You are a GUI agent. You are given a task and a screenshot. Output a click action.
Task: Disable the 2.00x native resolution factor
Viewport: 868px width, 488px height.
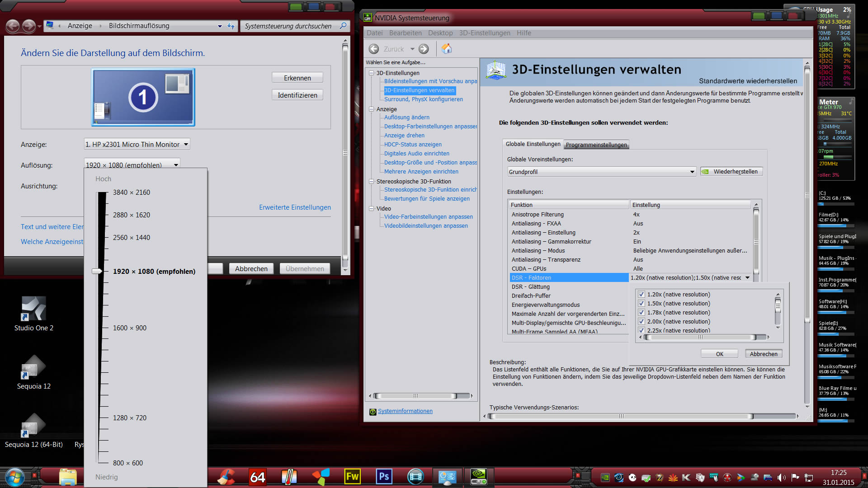pyautogui.click(x=641, y=321)
